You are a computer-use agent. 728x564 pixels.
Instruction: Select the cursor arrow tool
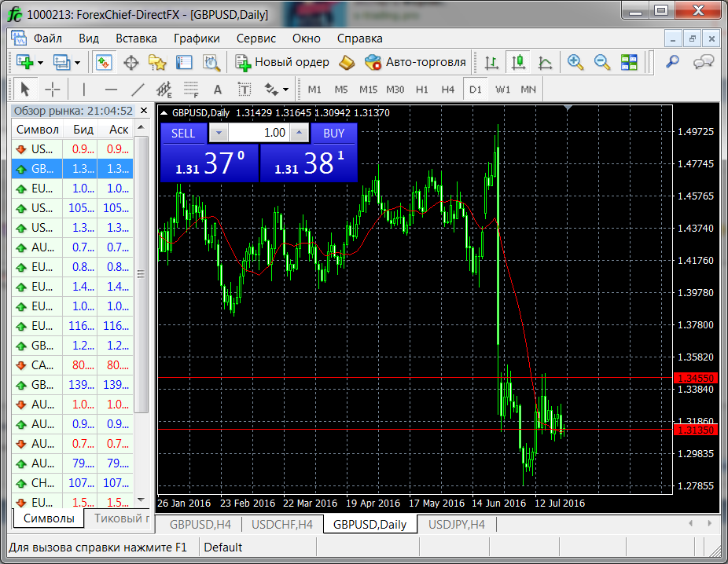[x=25, y=89]
